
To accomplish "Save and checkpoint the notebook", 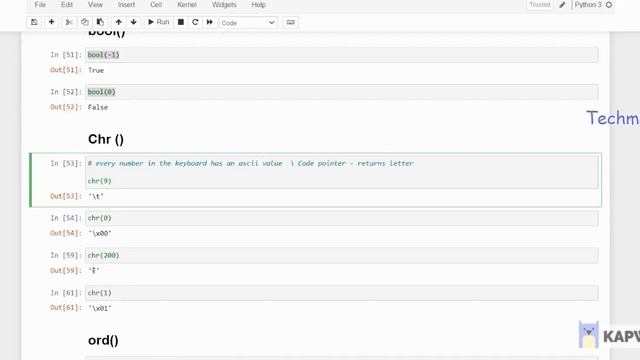I will 34,22.
